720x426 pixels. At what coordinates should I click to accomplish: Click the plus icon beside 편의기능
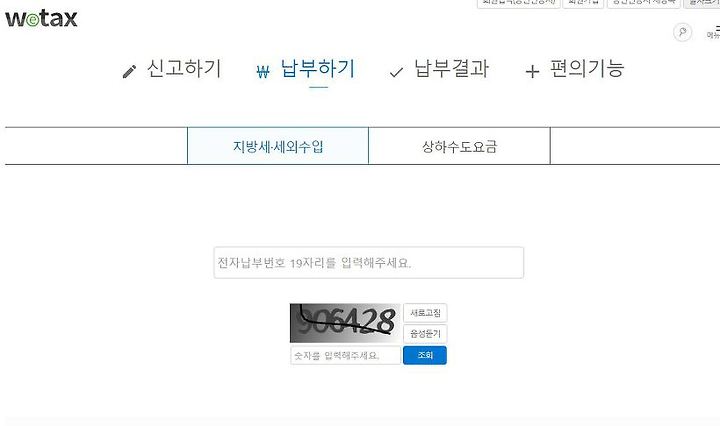tap(532, 71)
